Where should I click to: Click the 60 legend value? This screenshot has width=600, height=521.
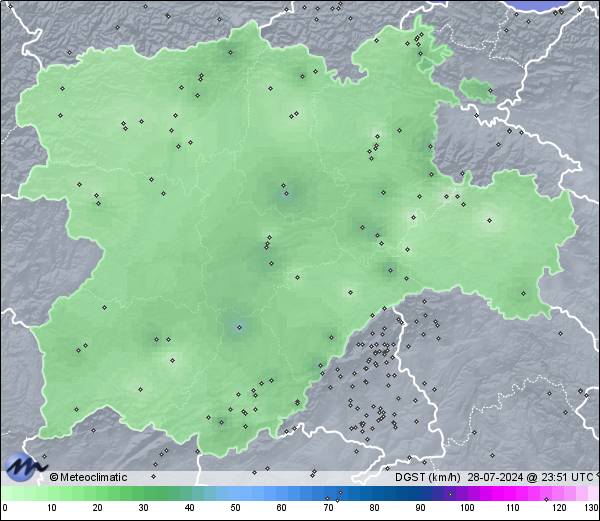coord(282,508)
